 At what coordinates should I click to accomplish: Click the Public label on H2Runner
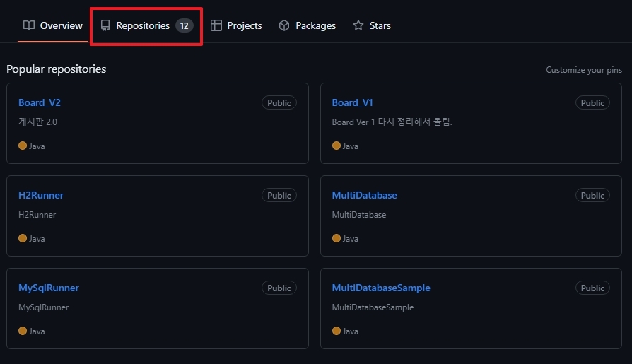tap(279, 196)
